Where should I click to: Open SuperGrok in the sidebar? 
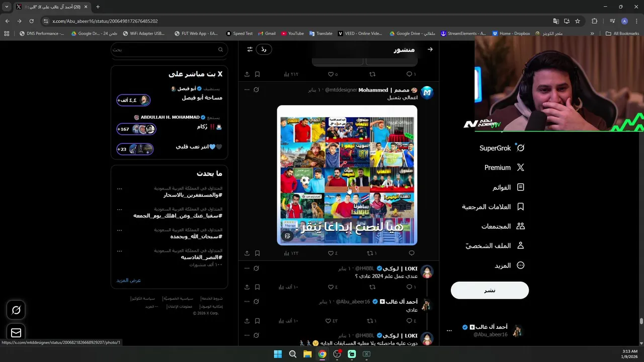tap(502, 148)
